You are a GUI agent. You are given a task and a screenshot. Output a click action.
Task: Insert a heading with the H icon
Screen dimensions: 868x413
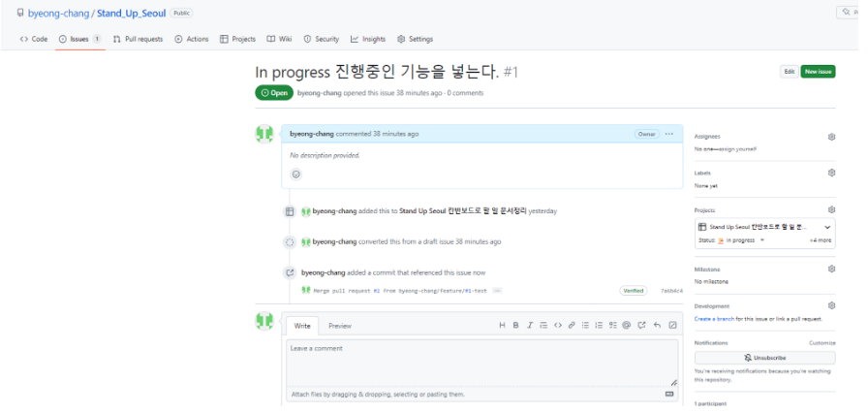(x=502, y=326)
